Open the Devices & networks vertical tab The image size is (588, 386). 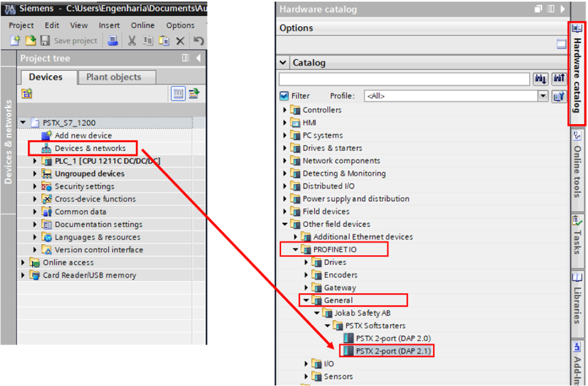pos(8,142)
